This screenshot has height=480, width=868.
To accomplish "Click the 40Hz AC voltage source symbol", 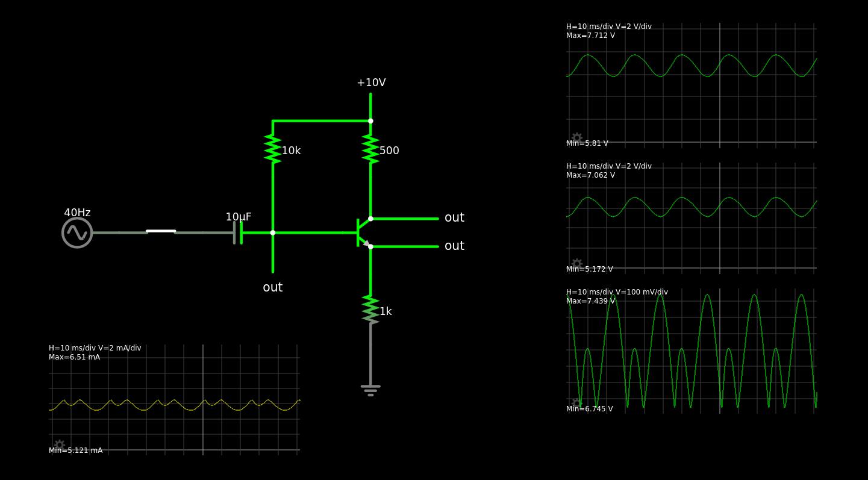I will point(77,232).
